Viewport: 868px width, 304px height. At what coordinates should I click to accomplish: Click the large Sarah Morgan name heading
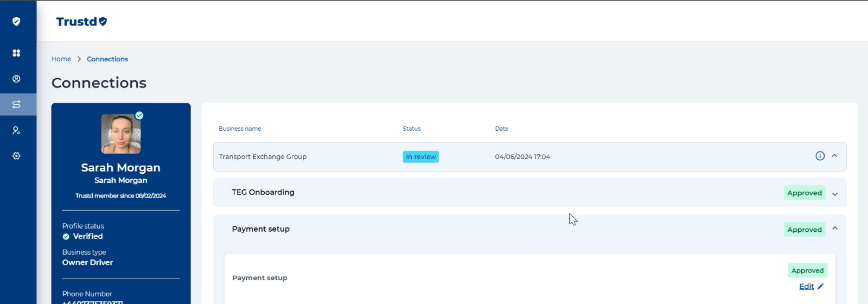tap(121, 168)
